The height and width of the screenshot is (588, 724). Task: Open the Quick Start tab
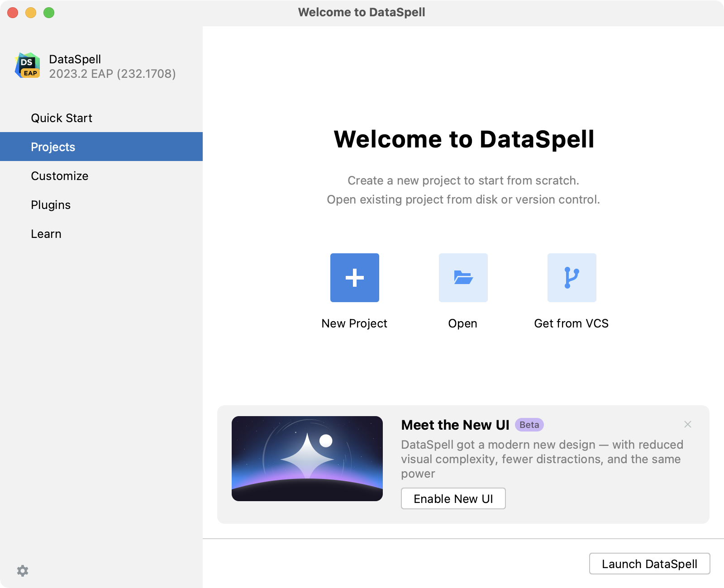tap(101, 118)
